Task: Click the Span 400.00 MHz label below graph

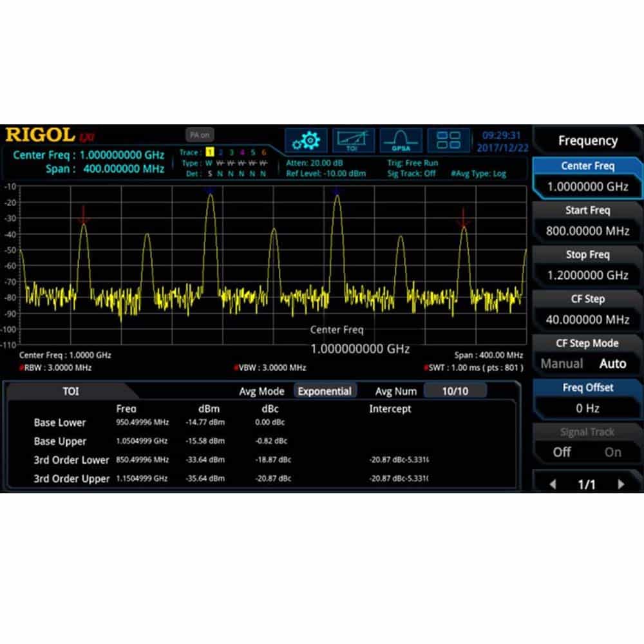Action: tap(488, 355)
